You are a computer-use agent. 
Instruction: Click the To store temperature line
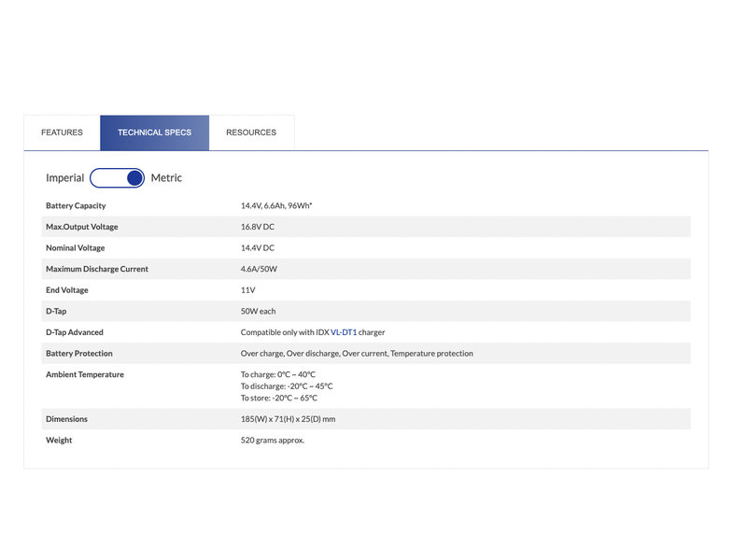pyautogui.click(x=278, y=399)
